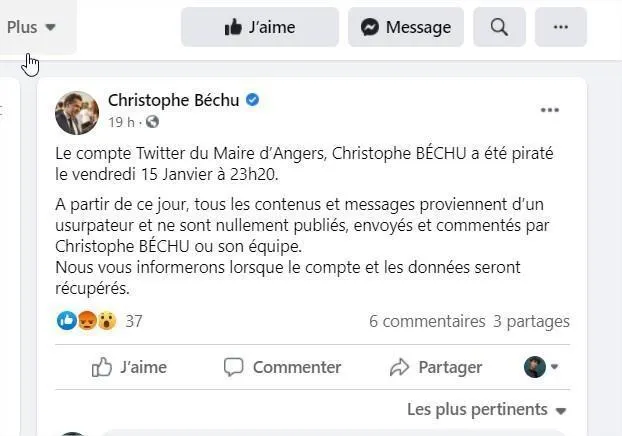Screen dimensions: 622x436
Task: Click Commenter under the post
Action: [283, 367]
